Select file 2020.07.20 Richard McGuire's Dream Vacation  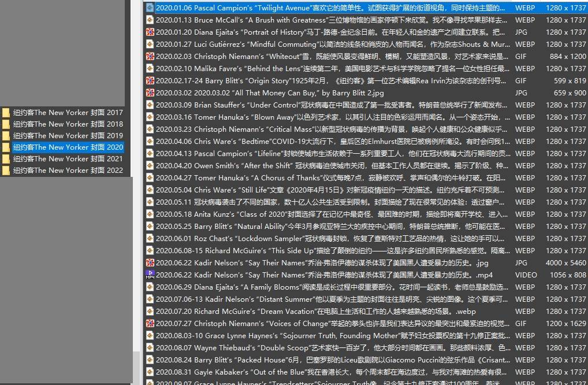click(x=316, y=311)
